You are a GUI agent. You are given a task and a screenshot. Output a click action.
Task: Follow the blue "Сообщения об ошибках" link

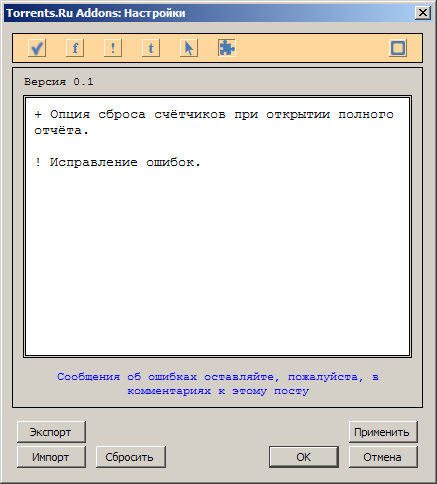[x=218, y=384]
